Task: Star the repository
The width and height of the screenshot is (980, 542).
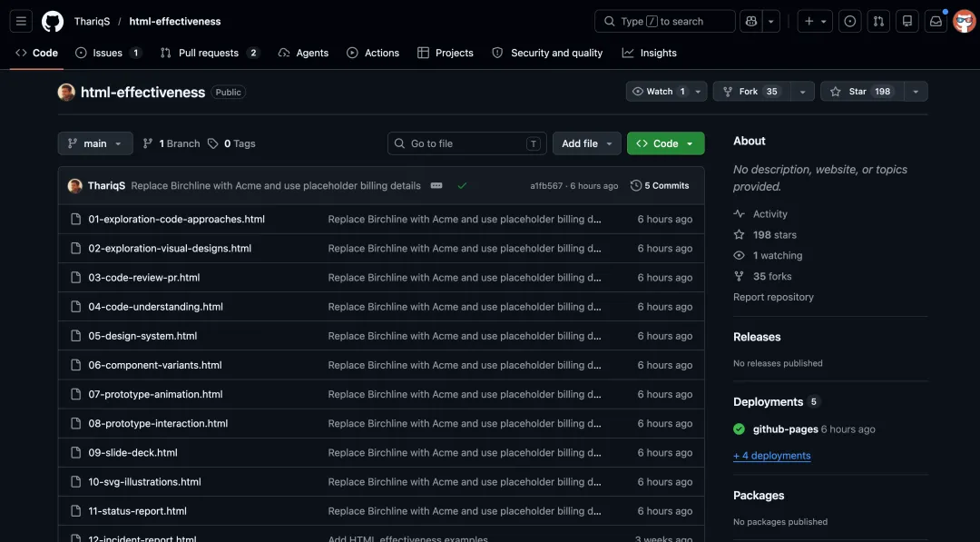Action: [862, 92]
